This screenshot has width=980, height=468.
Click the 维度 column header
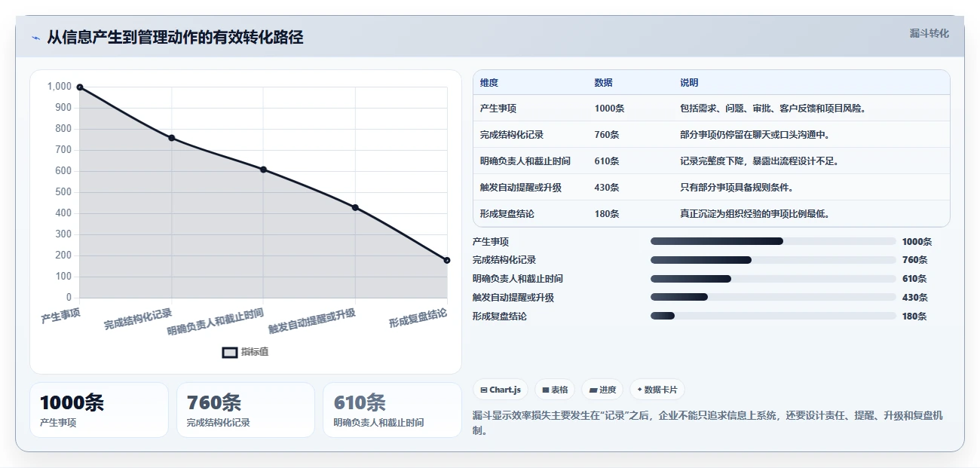[x=489, y=83]
